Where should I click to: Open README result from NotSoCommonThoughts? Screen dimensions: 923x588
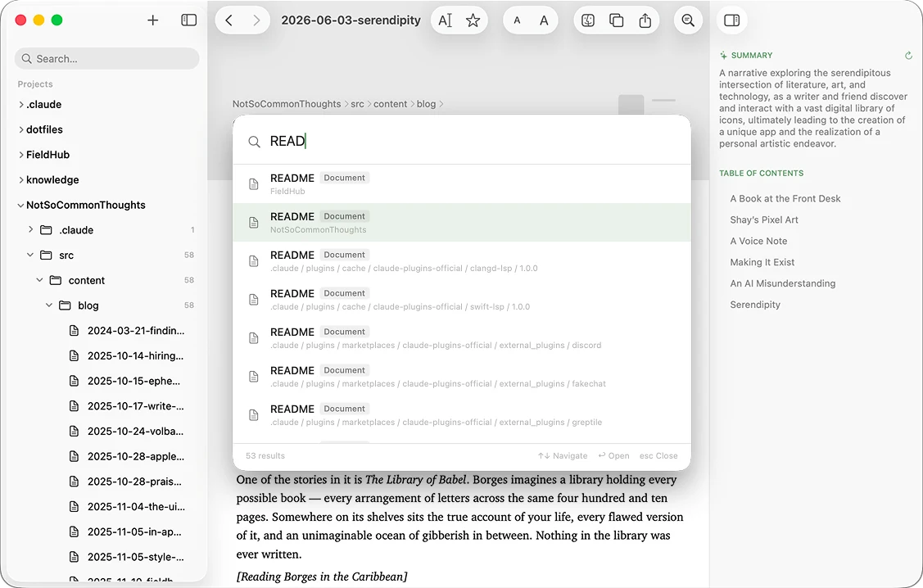[x=462, y=223]
